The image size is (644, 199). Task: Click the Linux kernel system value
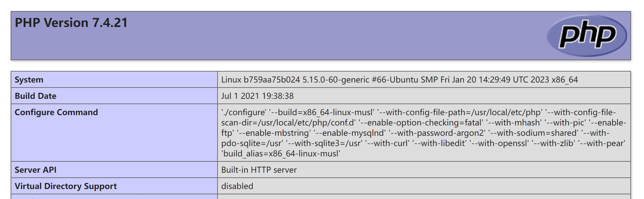[x=400, y=80]
